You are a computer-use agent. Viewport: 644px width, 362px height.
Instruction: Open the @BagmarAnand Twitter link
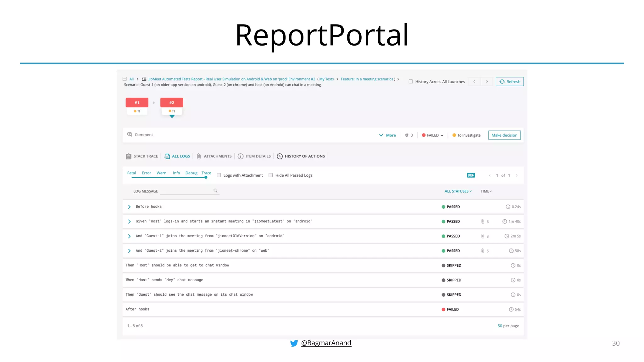pos(326,343)
